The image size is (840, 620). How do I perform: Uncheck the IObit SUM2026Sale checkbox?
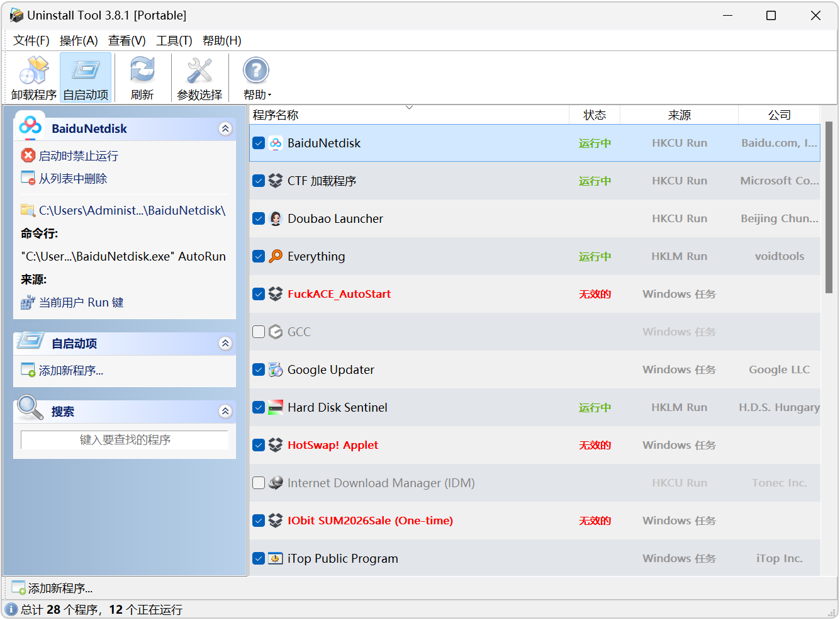click(259, 521)
